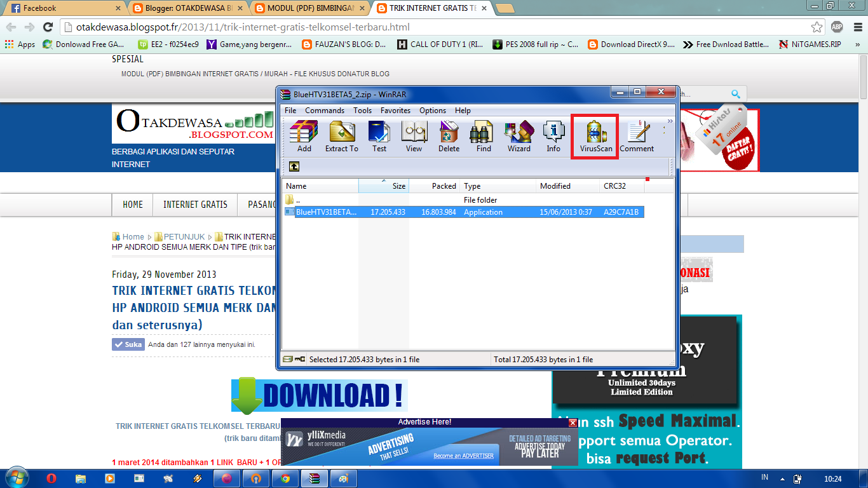The image size is (868, 488).
Task: Open the PES 2008 full rip bookmark
Action: coord(535,44)
